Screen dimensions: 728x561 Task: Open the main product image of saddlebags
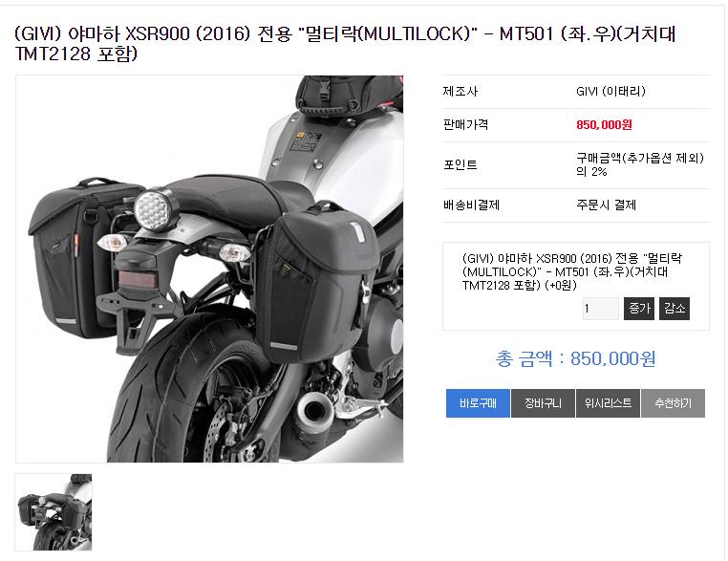point(209,269)
